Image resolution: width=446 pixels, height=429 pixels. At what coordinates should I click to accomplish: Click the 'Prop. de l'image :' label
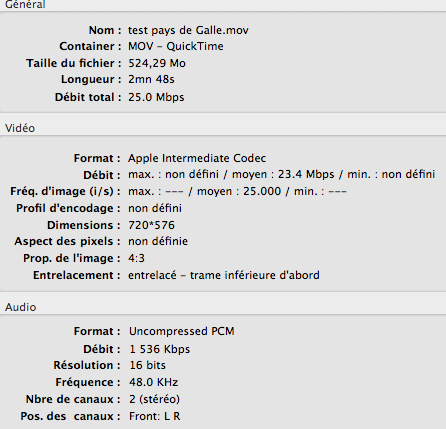click(72, 258)
